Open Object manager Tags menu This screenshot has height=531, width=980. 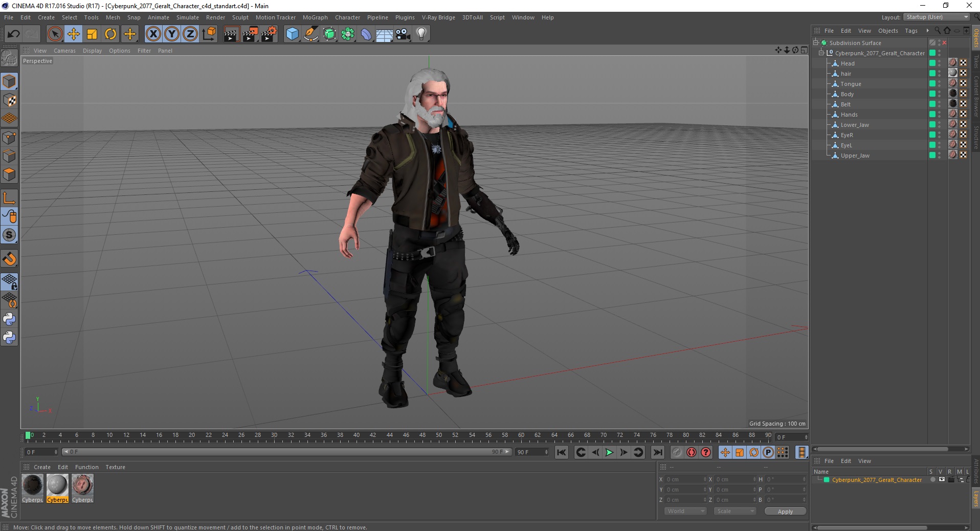[x=911, y=31]
